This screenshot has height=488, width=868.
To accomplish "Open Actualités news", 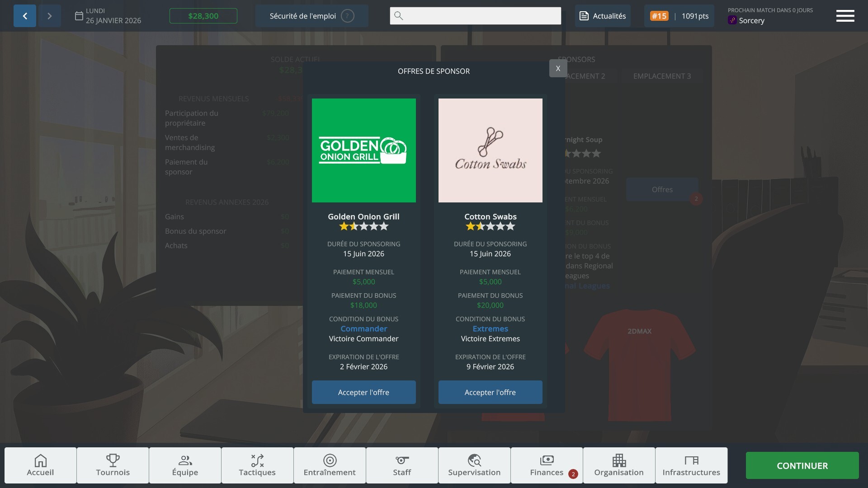I will (x=603, y=16).
